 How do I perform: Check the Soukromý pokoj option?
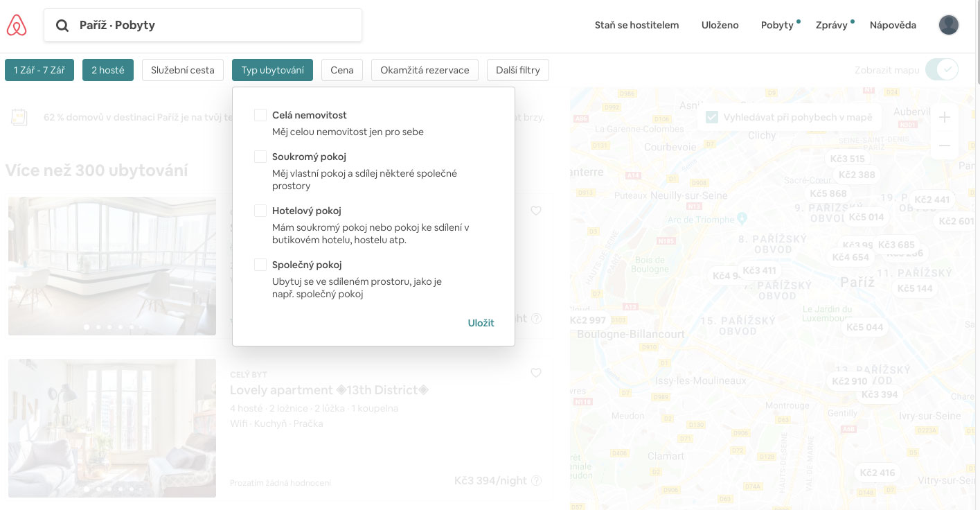click(260, 157)
